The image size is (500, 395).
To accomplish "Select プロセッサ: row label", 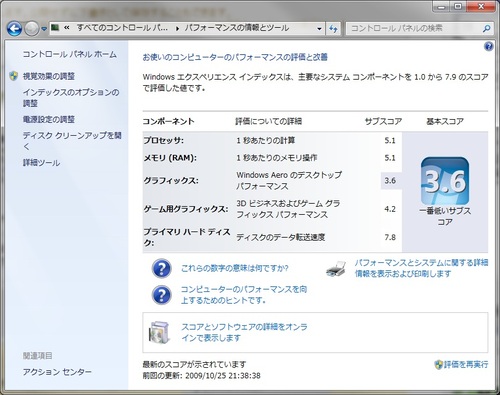I will (164, 140).
